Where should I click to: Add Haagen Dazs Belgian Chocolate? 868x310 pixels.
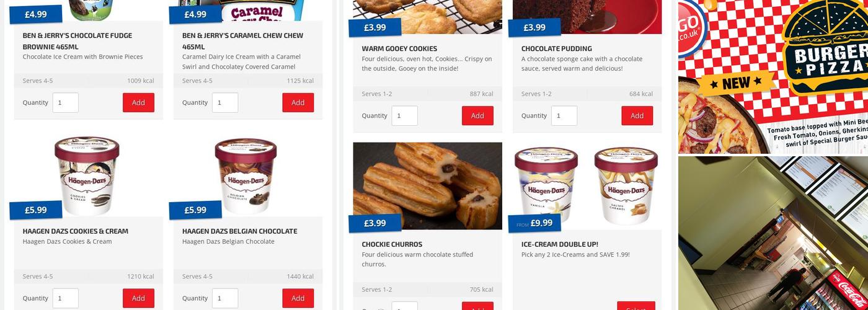[298, 298]
